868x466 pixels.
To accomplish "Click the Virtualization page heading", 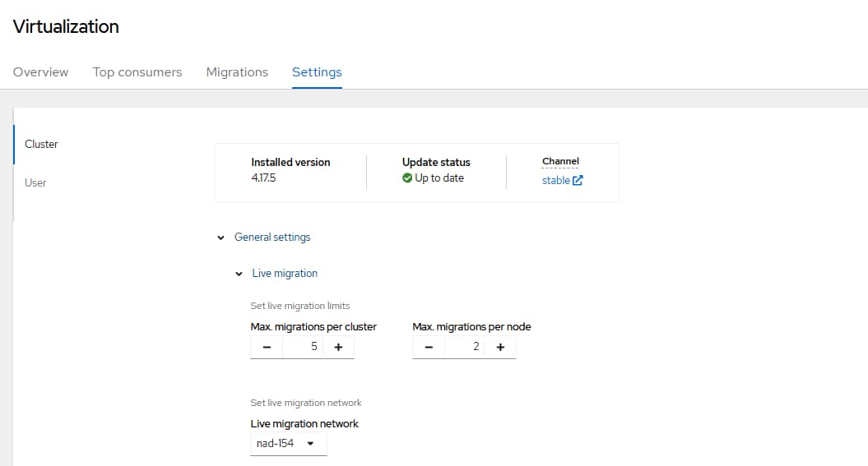I will pos(66,26).
